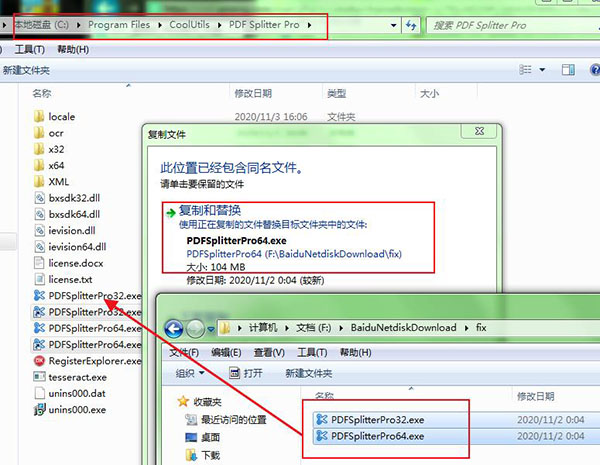Open 帮助(H) menu in fix window
The image size is (600, 465).
(x=355, y=352)
